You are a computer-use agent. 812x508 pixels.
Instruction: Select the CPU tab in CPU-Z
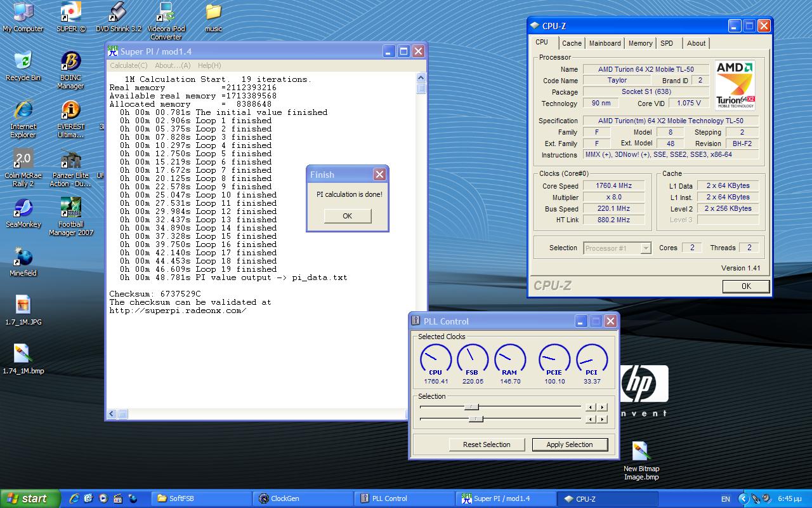point(542,42)
